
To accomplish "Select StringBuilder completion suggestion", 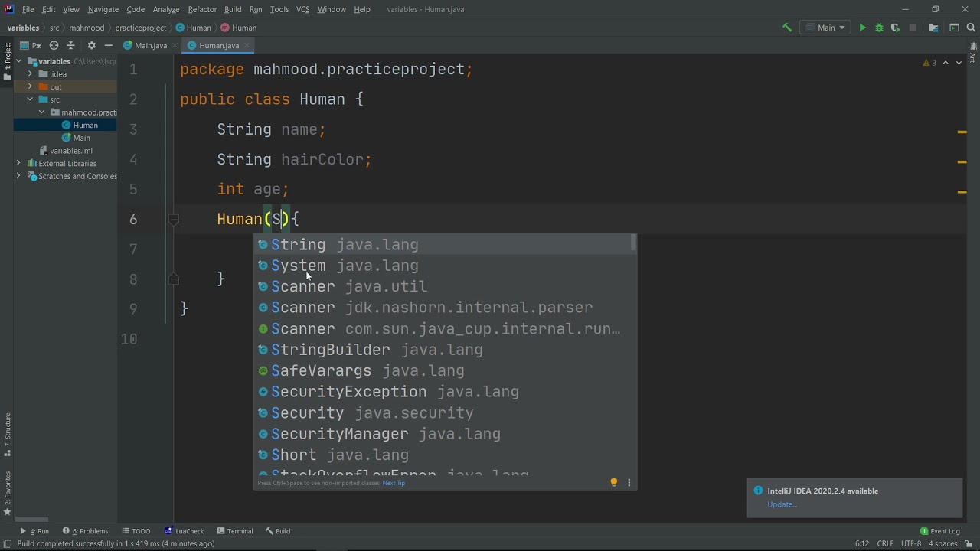I will point(446,350).
